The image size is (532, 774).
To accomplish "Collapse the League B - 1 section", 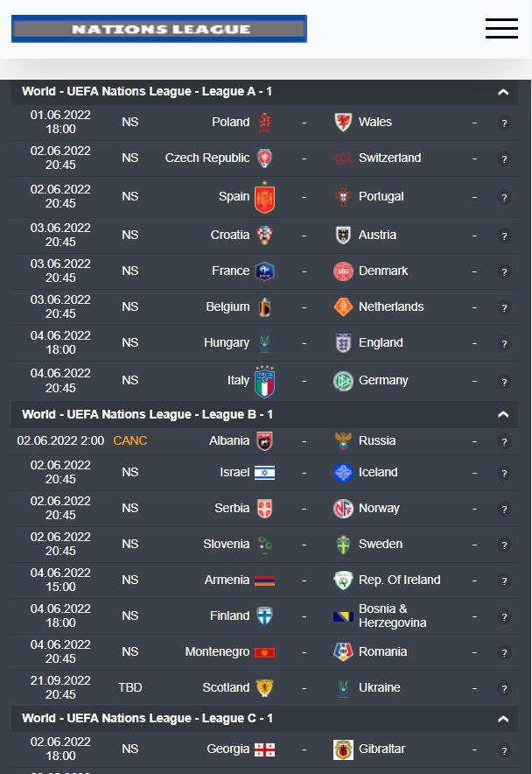I will tap(503, 413).
